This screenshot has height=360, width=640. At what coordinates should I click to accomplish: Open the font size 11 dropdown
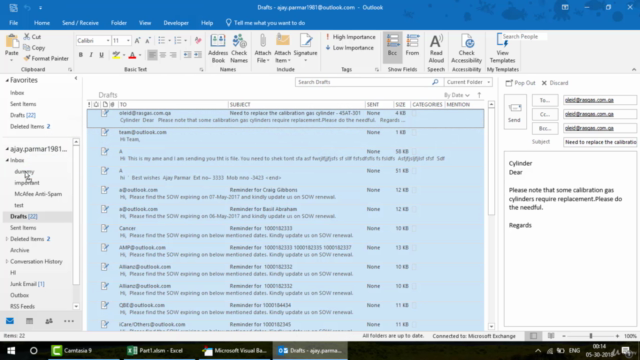pos(128,40)
